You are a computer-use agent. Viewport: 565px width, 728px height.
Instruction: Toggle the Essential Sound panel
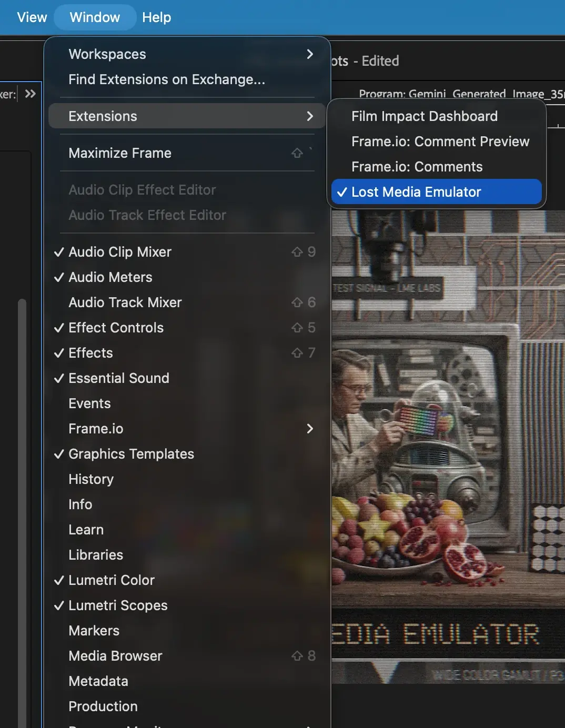point(187,378)
